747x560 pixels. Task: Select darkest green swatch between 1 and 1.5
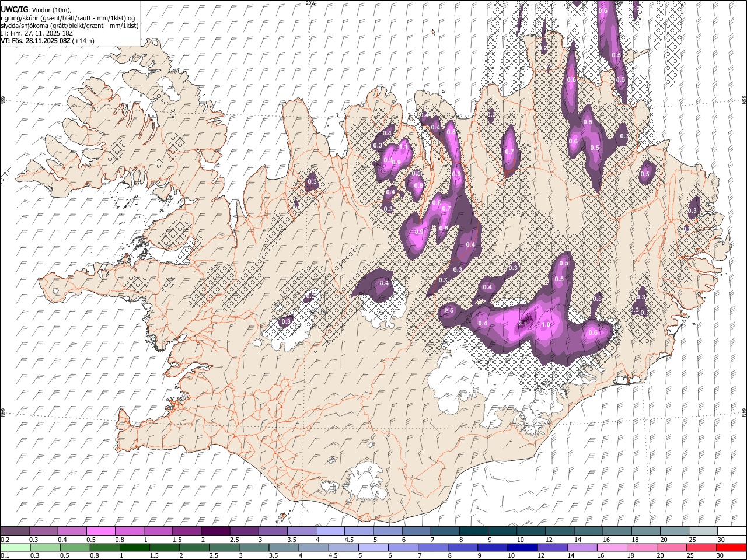click(135, 548)
